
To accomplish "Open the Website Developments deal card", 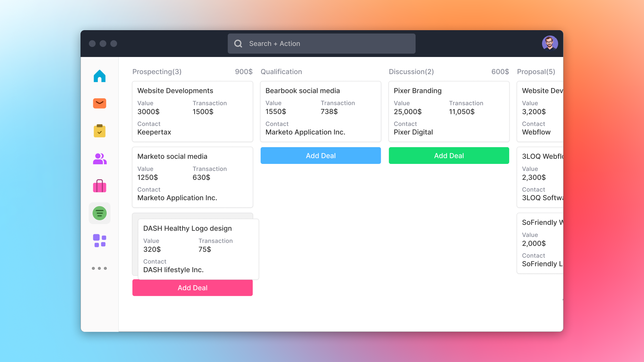I will click(193, 111).
